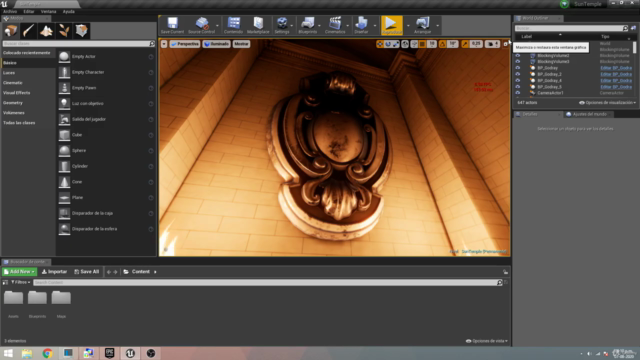Toggle world/local coordinate system icon
The width and height of the screenshot is (640, 360).
coord(405,44)
